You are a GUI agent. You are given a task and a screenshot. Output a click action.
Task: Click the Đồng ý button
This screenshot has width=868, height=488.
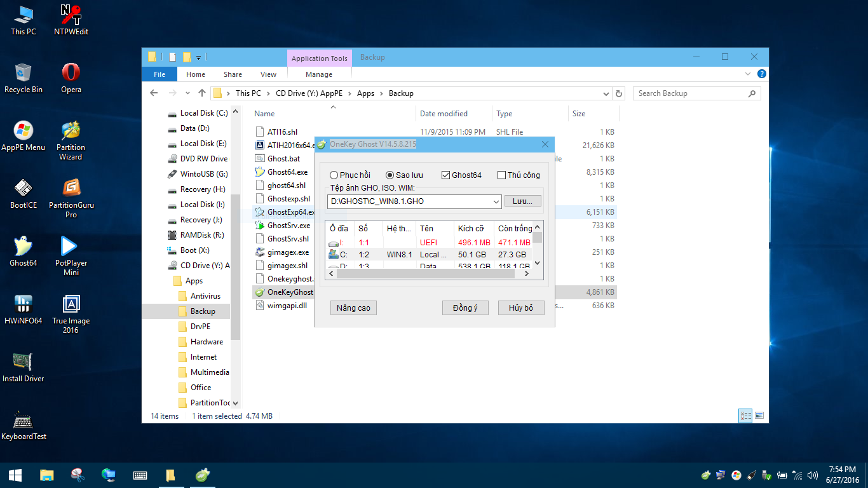pos(465,308)
